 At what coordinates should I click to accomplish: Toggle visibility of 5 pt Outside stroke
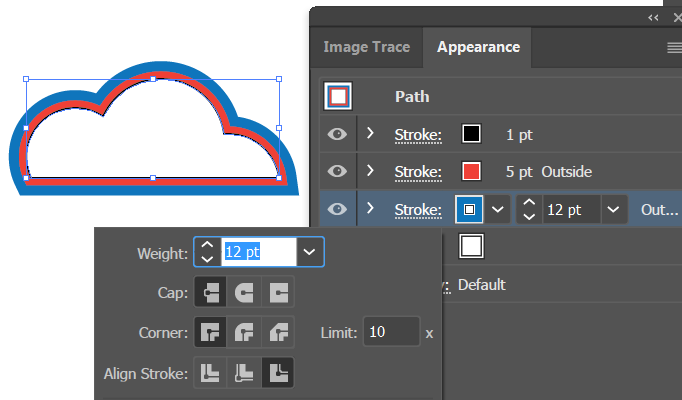pyautogui.click(x=337, y=171)
